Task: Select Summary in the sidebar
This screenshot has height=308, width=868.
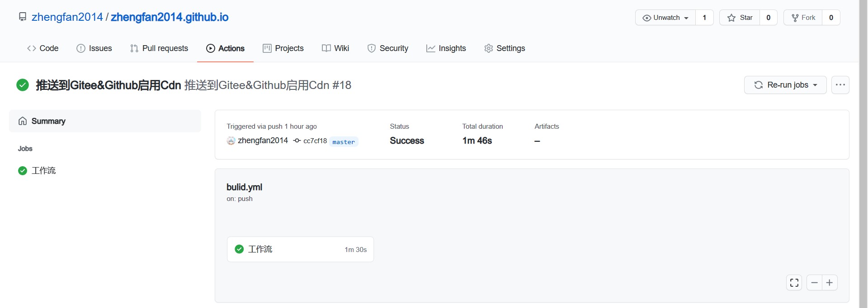Action: pos(105,121)
